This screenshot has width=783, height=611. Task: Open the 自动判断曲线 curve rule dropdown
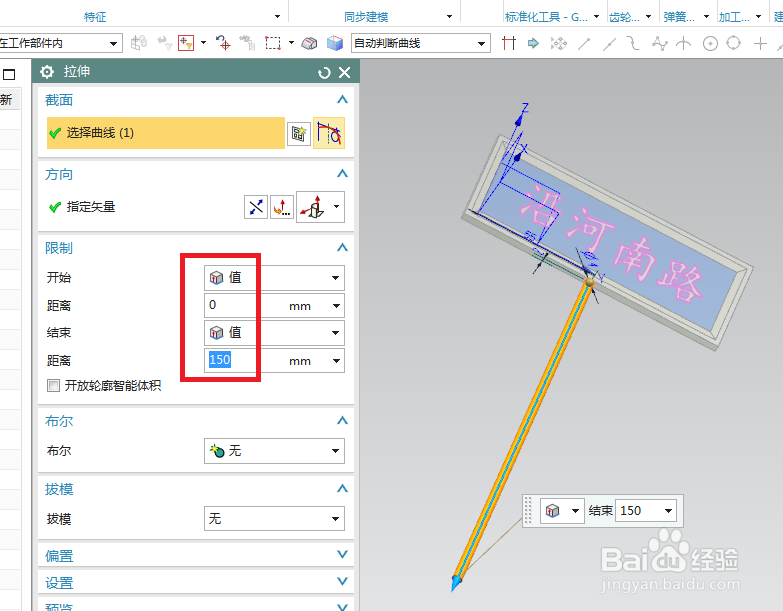tap(421, 43)
